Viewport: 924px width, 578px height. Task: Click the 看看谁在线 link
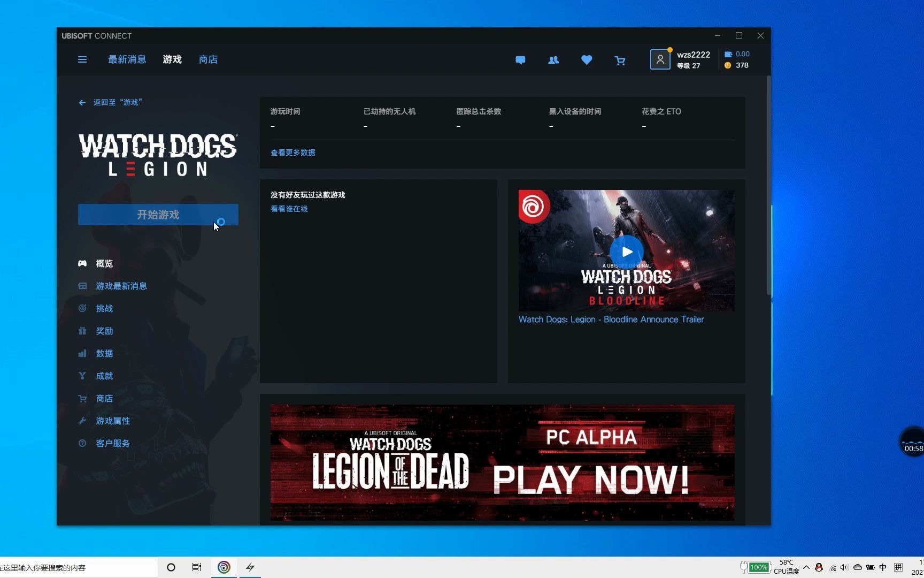click(x=289, y=209)
